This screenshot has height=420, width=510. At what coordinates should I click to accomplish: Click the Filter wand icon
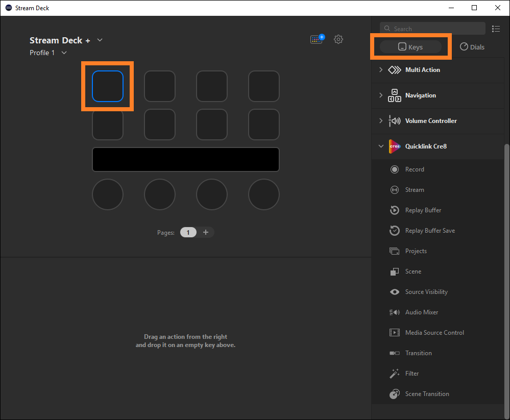tap(395, 374)
